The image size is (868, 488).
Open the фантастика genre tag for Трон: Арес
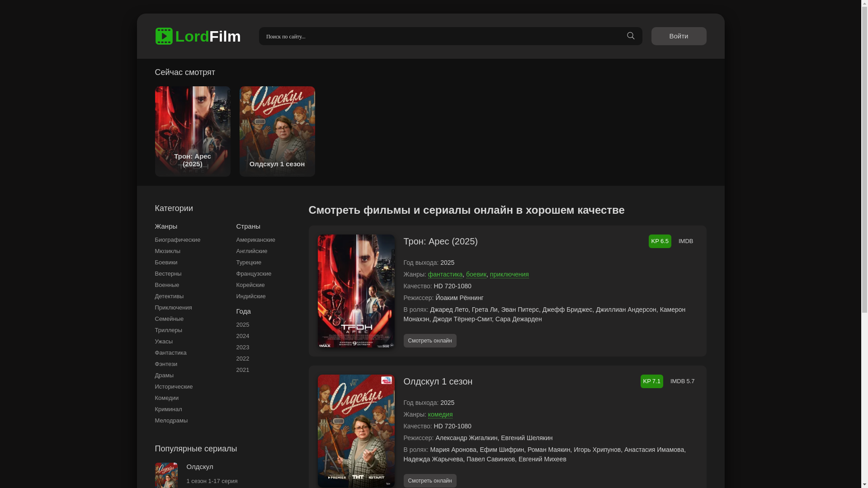pos(445,275)
